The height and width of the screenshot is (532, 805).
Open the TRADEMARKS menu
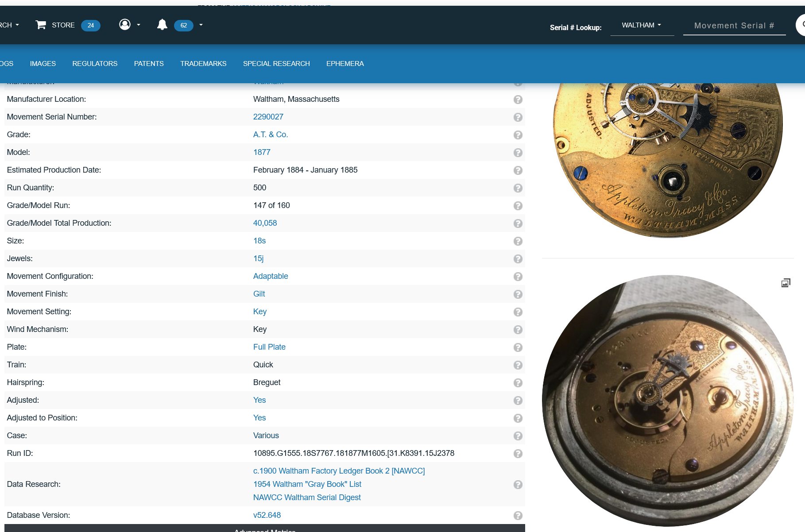[203, 64]
